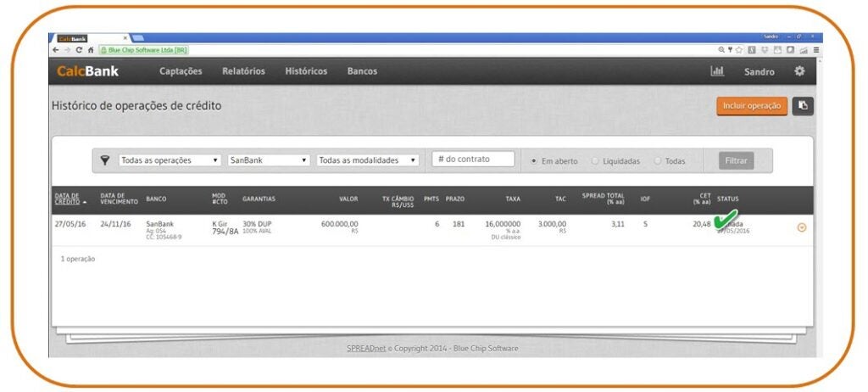The image size is (868, 392).
Task: Select the Todas radio option
Action: (658, 161)
